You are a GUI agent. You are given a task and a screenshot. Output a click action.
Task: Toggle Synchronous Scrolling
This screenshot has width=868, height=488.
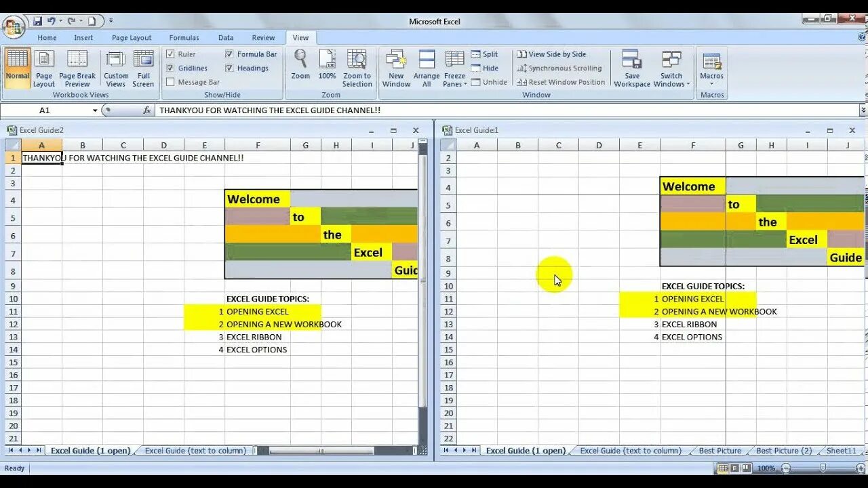[x=559, y=68]
